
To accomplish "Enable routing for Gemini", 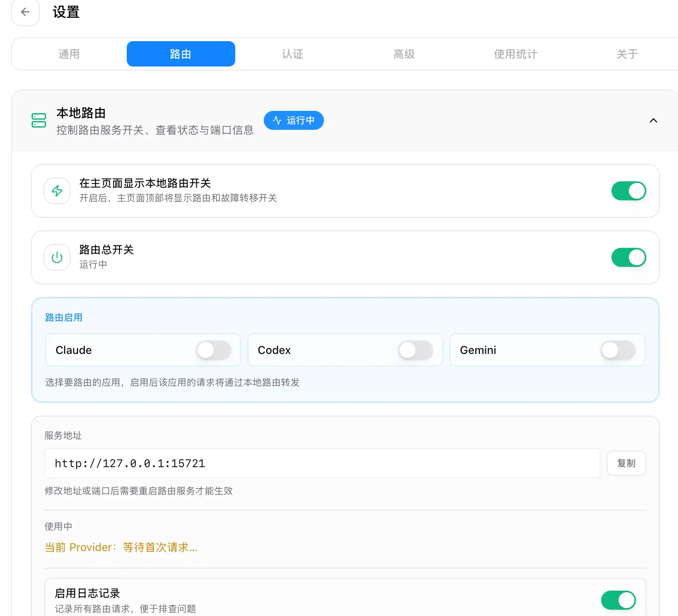I will point(618,350).
